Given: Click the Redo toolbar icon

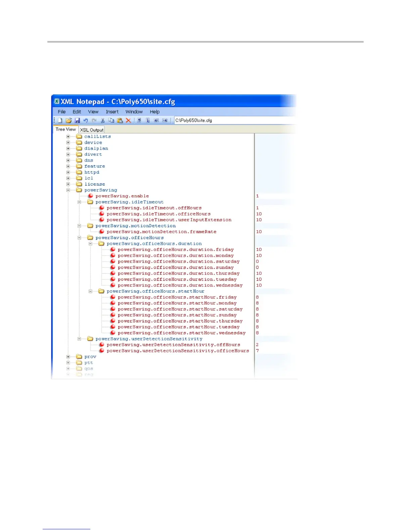Looking at the screenshot, I should click(x=94, y=120).
